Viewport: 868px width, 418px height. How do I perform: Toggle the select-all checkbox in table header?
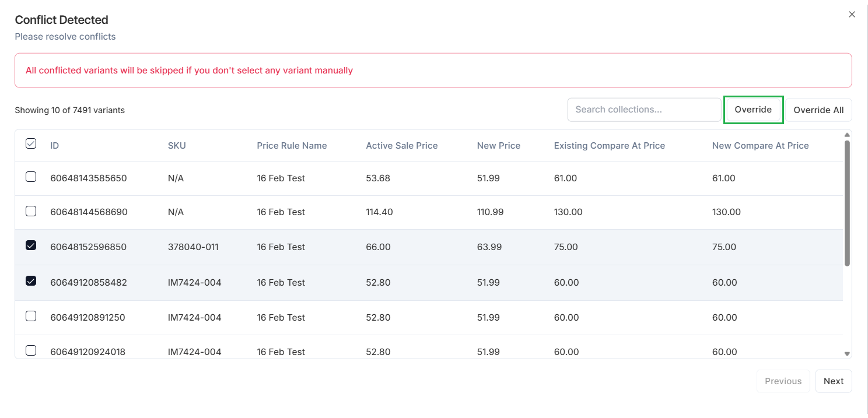pyautogui.click(x=31, y=143)
